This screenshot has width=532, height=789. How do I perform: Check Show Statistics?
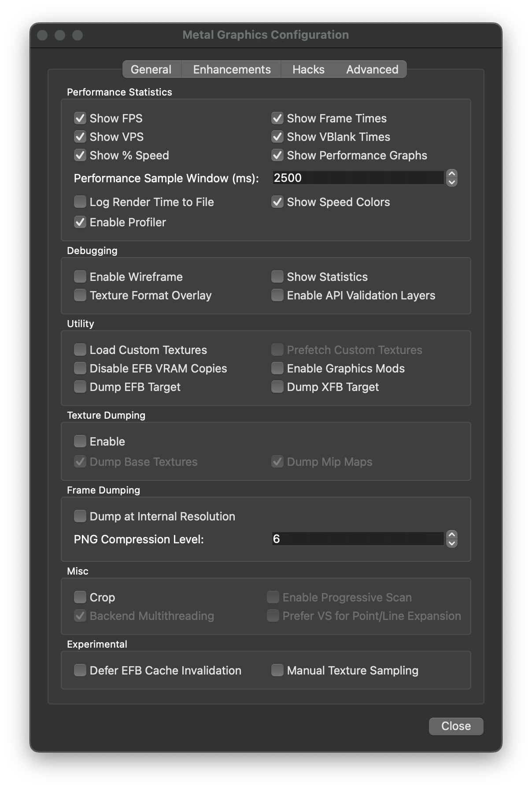(x=277, y=277)
